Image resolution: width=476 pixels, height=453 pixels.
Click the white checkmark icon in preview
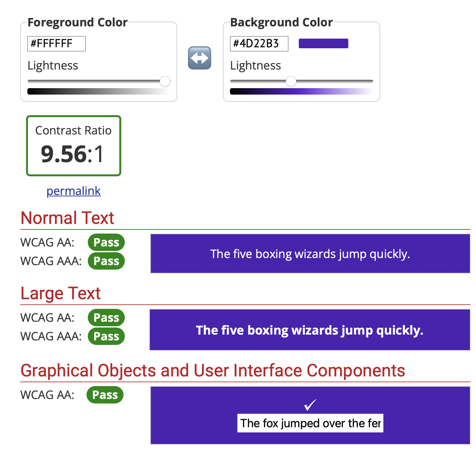coord(310,404)
